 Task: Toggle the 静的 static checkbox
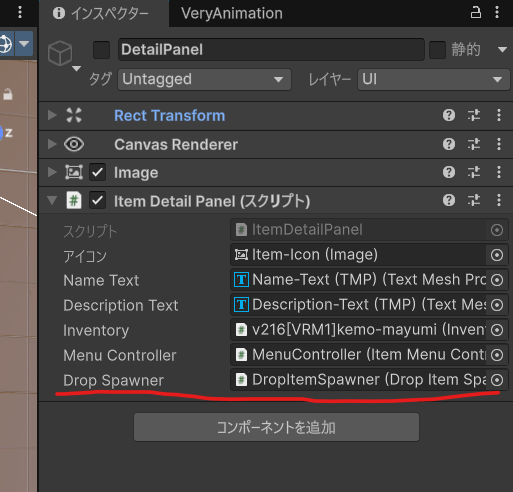pos(437,50)
